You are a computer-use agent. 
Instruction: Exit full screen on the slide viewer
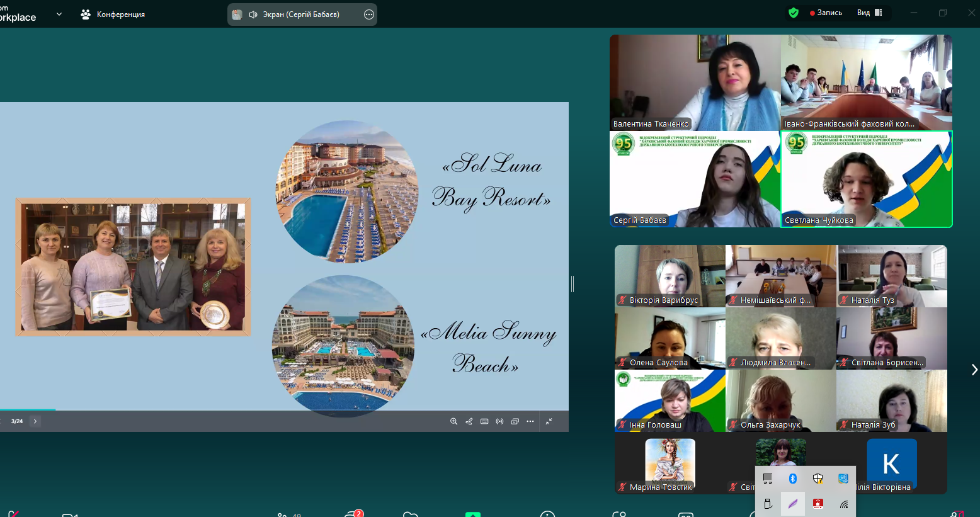click(x=549, y=421)
